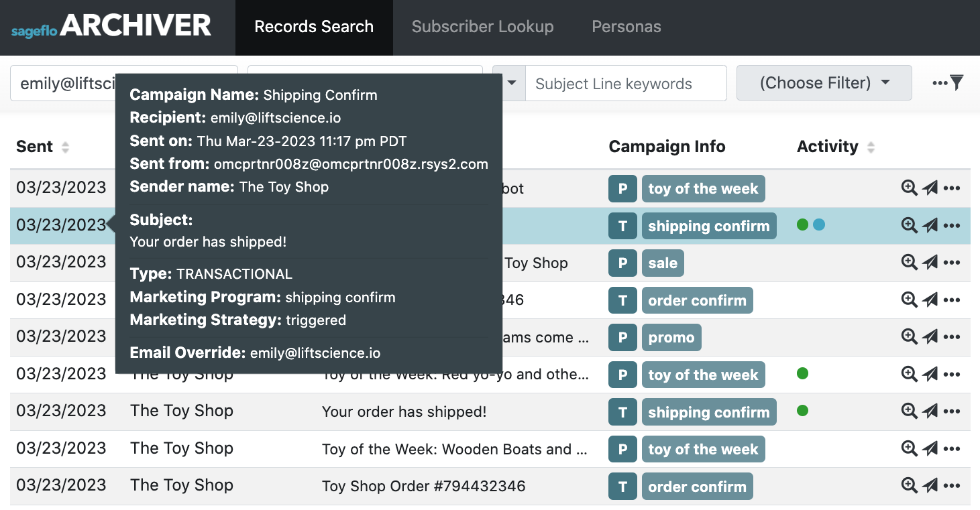This screenshot has height=510, width=980.
Task: Switch to the Subscriber Lookup tab
Action: pyautogui.click(x=483, y=27)
